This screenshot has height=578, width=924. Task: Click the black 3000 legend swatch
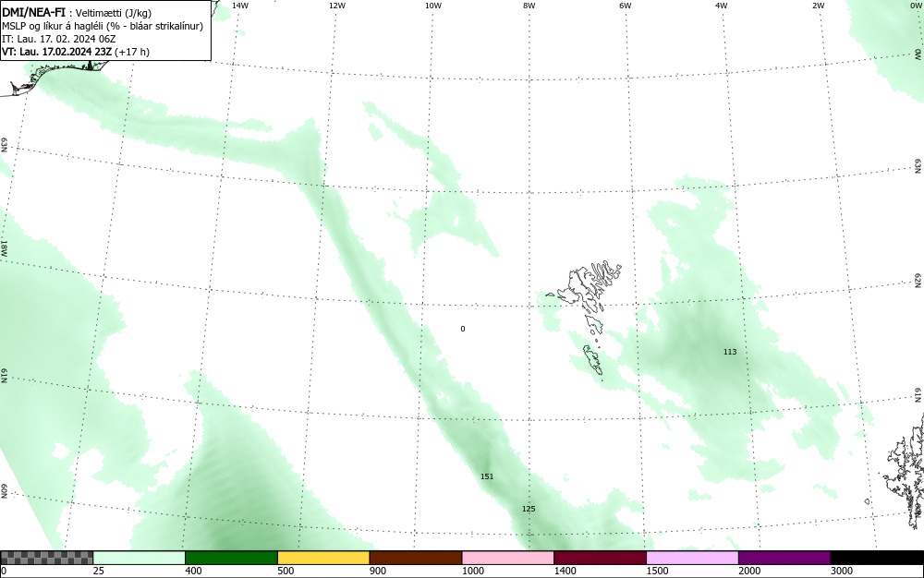(877, 558)
